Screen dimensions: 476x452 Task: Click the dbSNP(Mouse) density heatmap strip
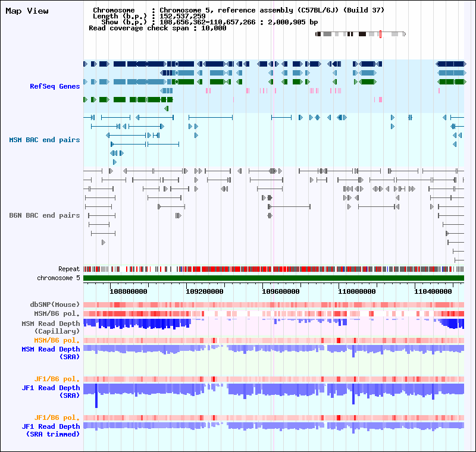pos(274,305)
